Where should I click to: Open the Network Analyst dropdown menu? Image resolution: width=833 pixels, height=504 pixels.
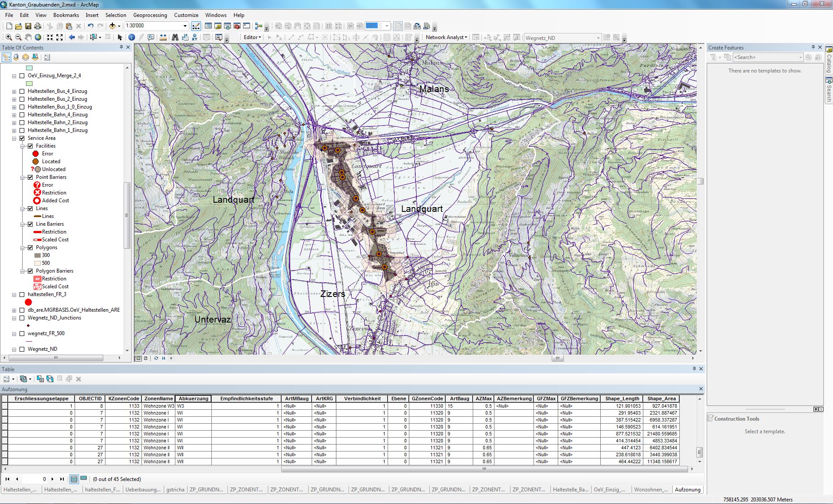pos(446,37)
